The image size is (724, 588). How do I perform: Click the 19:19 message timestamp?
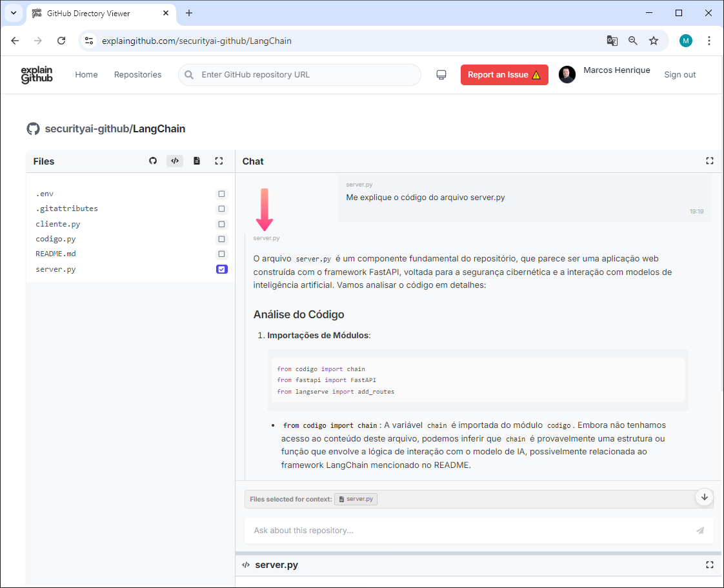(696, 212)
